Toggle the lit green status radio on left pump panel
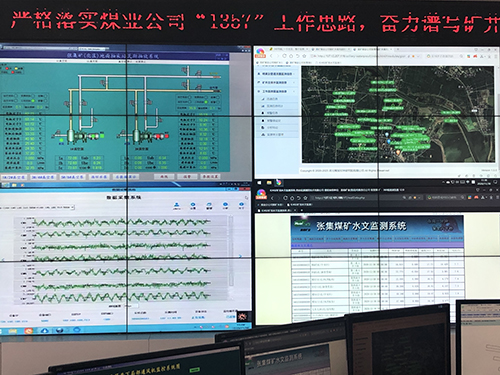Viewport: 500px width, 375px height. pyautogui.click(x=33, y=100)
